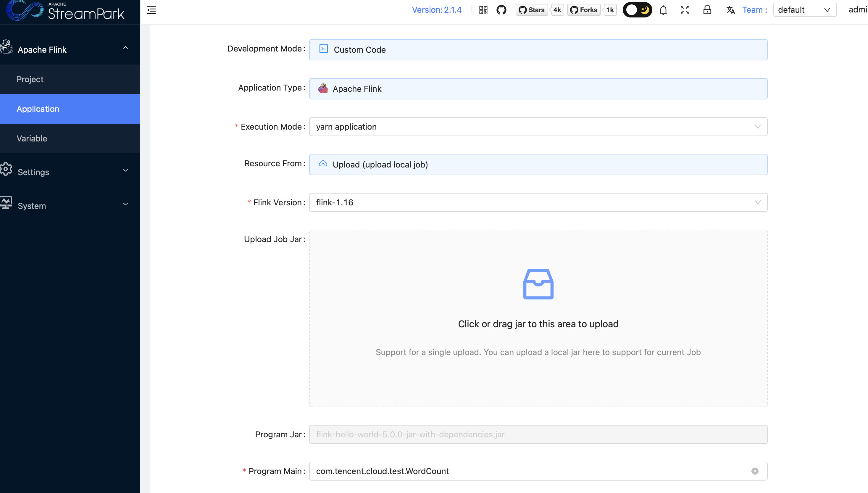Image resolution: width=868 pixels, height=493 pixels.
Task: Click the Custom Code development mode field
Action: (x=538, y=50)
